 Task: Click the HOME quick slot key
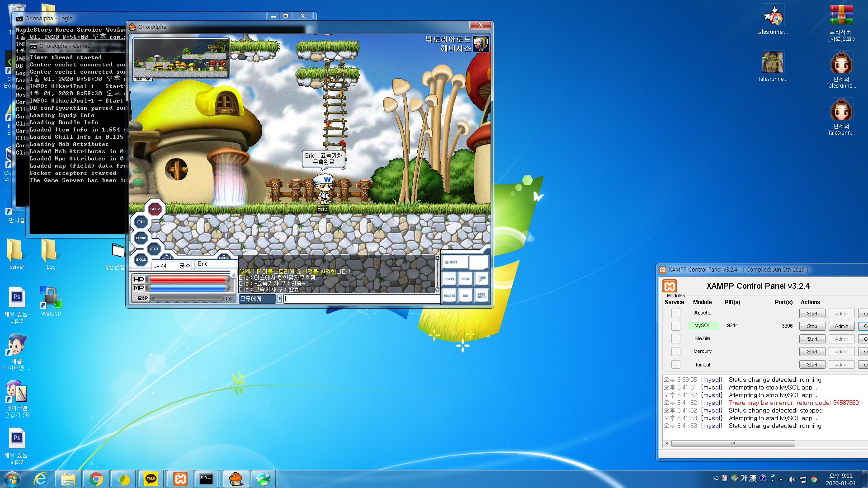click(x=466, y=279)
